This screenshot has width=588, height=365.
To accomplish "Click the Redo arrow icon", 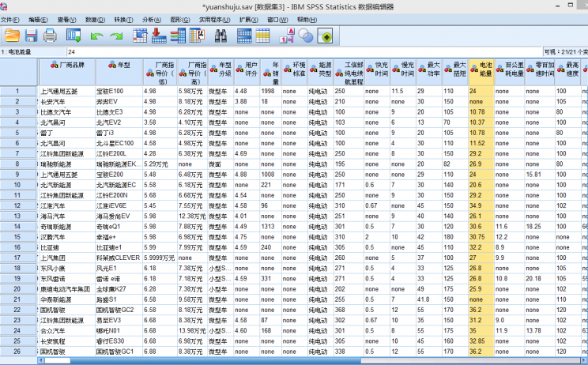I will point(116,36).
